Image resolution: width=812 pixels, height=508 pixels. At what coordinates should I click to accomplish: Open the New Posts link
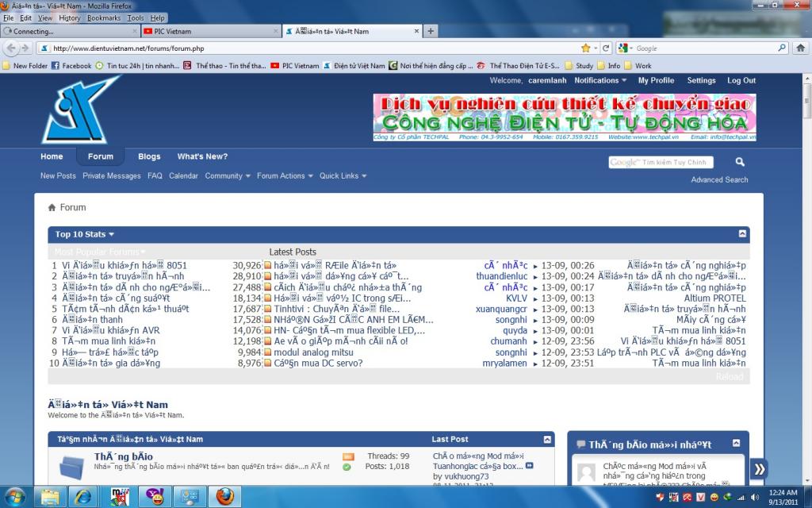point(58,175)
